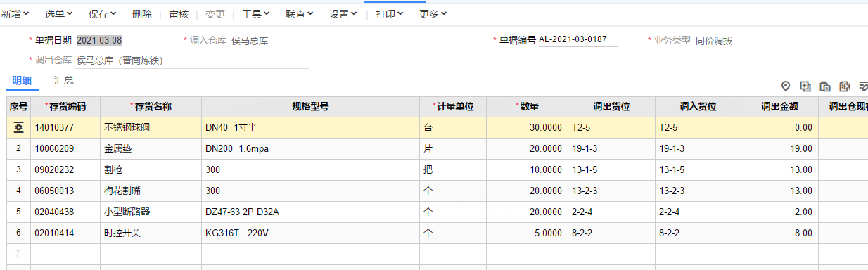Switch to the 汇总 tab
The width and height of the screenshot is (868, 270).
(x=64, y=81)
